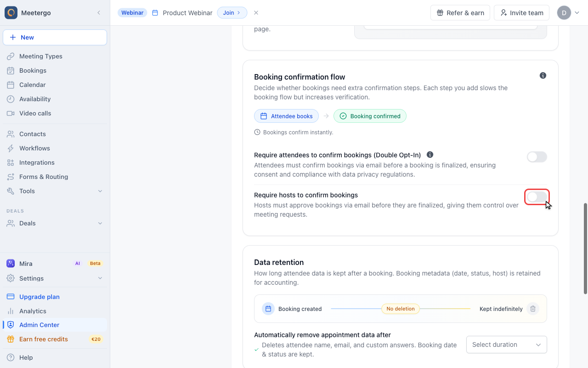Click the Invite team button
588x368 pixels.
pos(522,13)
